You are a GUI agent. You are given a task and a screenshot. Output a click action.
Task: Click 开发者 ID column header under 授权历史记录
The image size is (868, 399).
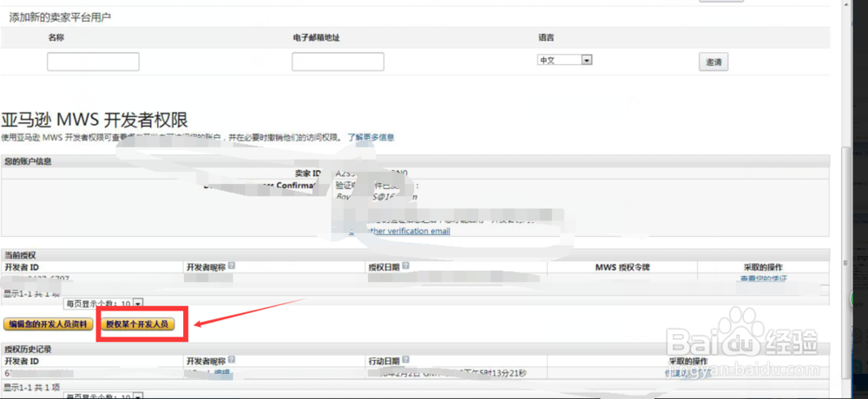[x=22, y=361]
